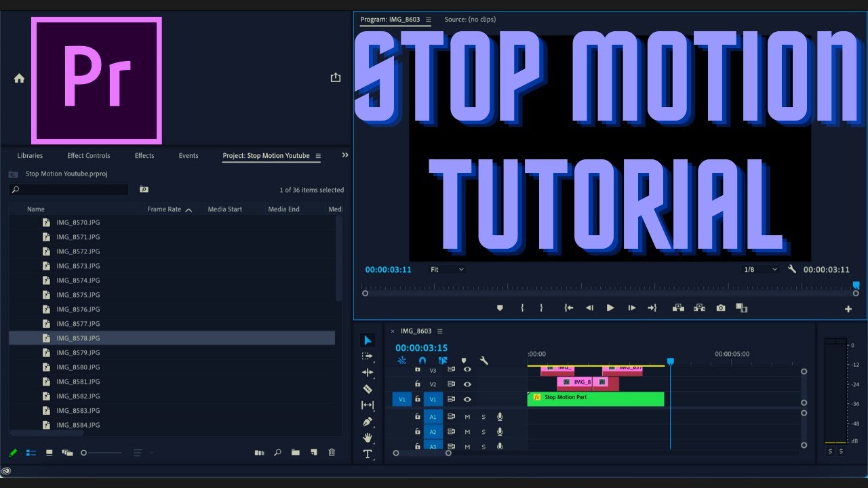The height and width of the screenshot is (488, 868).
Task: Open the Fit zoom level dropdown
Action: (x=448, y=269)
